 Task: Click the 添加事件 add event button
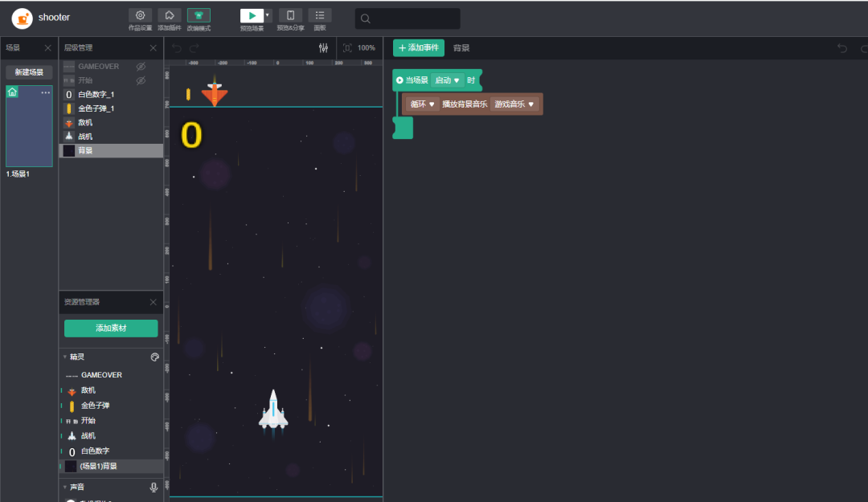coord(419,48)
